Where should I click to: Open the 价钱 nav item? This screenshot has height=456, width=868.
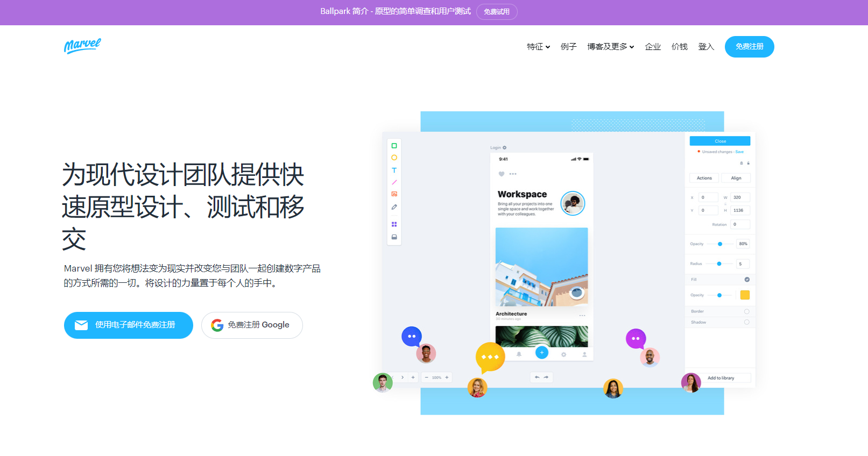(680, 47)
